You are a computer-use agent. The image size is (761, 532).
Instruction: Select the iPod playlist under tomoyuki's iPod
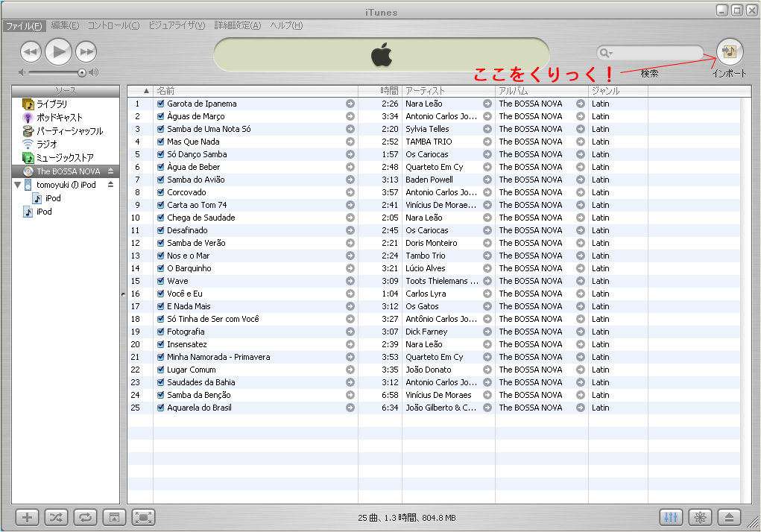point(52,198)
